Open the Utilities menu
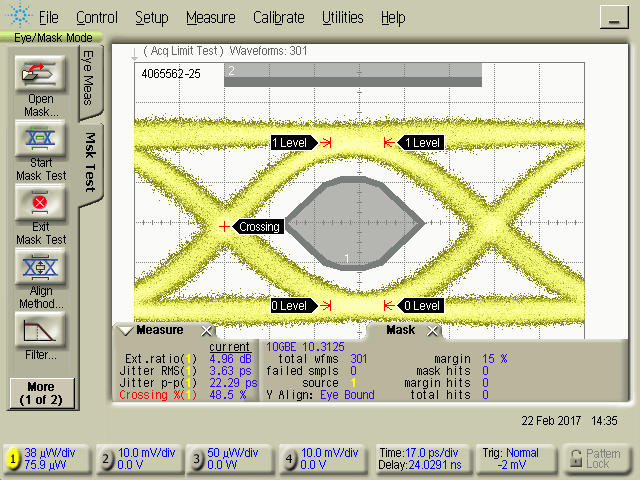Viewport: 640px width, 480px height. coord(343,18)
